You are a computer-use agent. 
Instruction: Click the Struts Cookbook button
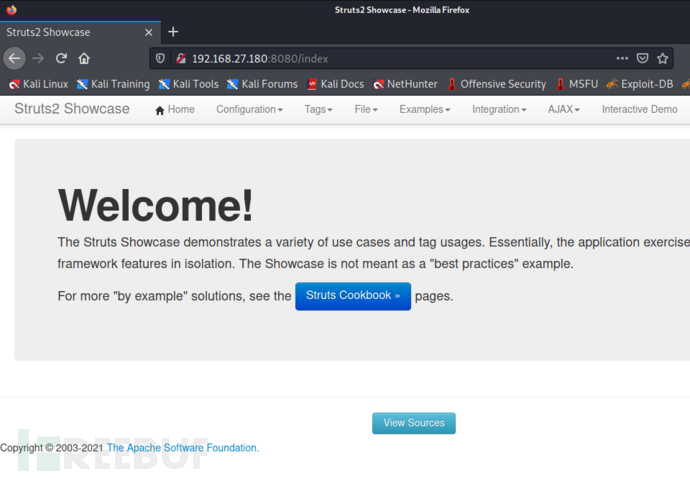pos(353,296)
